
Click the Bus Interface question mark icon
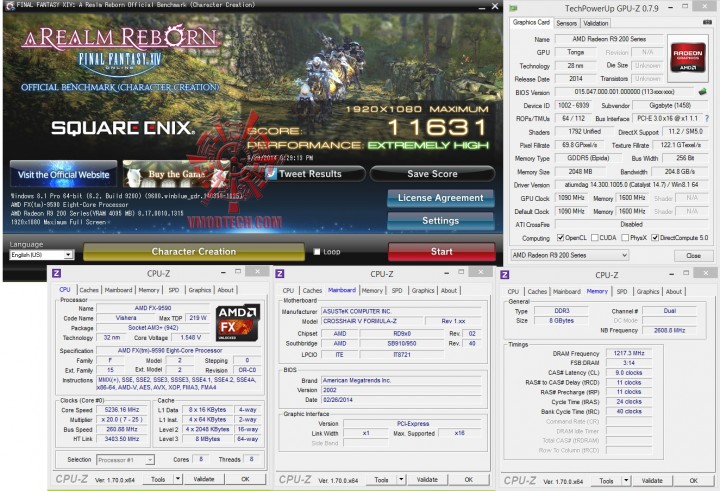click(x=707, y=119)
